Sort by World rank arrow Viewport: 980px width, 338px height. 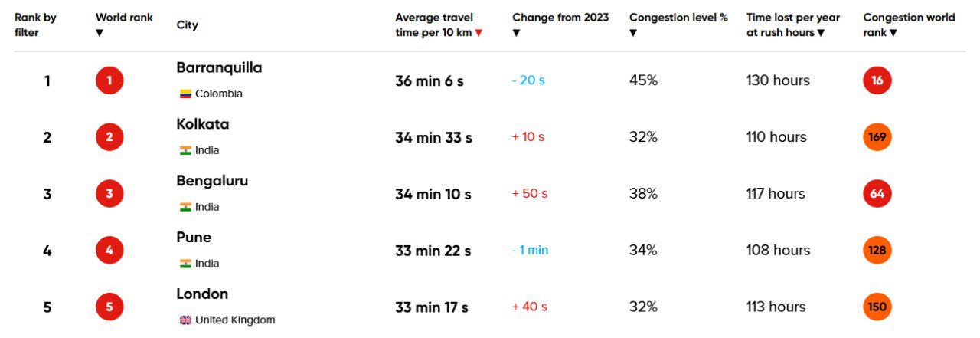pos(100,33)
